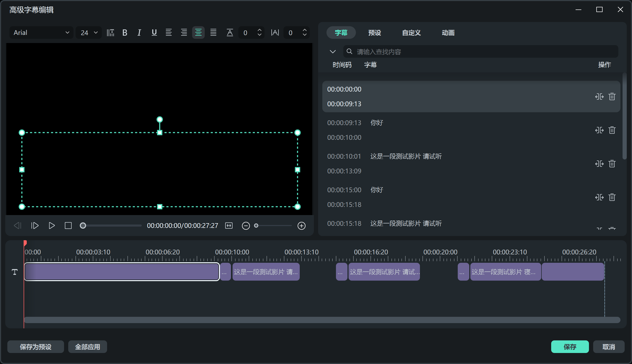Click the vertical text direction icon
This screenshot has width=632, height=364.
click(110, 33)
